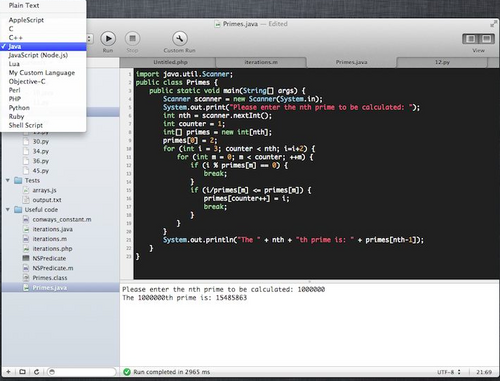Screen dimensions: 500x381
Task: Choose Perl from the language menu
Action: click(43, 90)
